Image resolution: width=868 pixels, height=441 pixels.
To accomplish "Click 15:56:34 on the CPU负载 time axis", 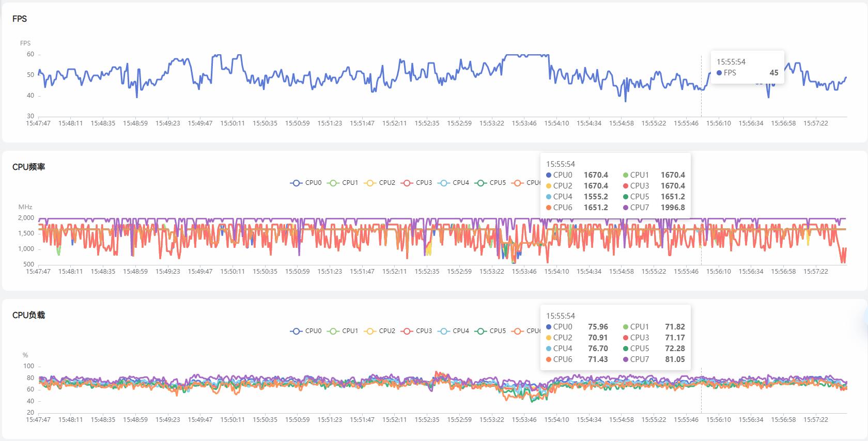I will (751, 420).
